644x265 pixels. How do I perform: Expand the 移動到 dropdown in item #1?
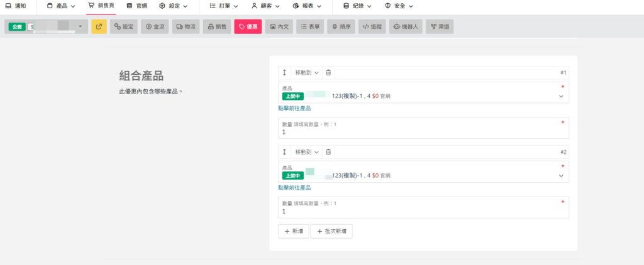pyautogui.click(x=307, y=73)
